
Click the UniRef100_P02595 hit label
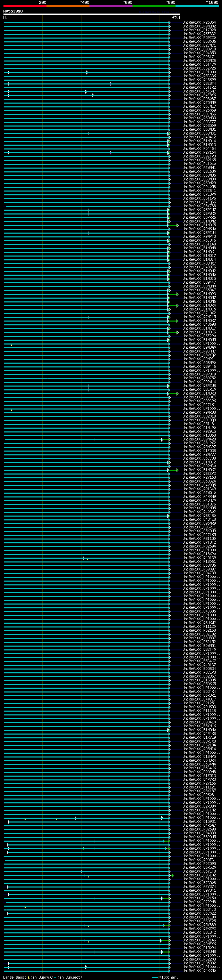(199, 864)
